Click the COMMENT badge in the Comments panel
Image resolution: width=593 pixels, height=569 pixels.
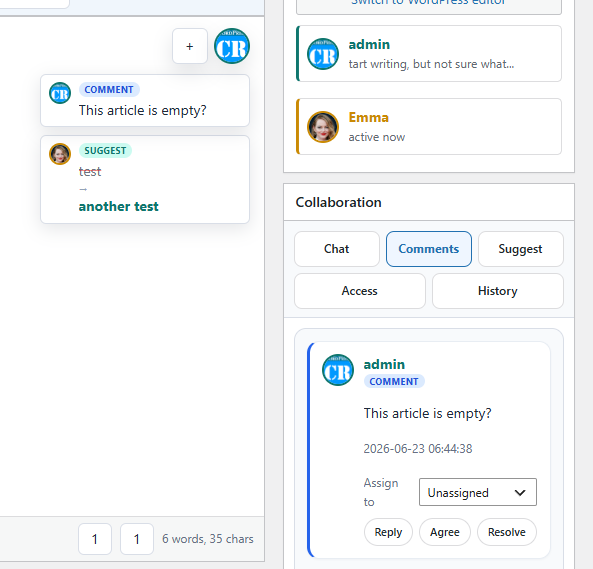click(x=394, y=381)
